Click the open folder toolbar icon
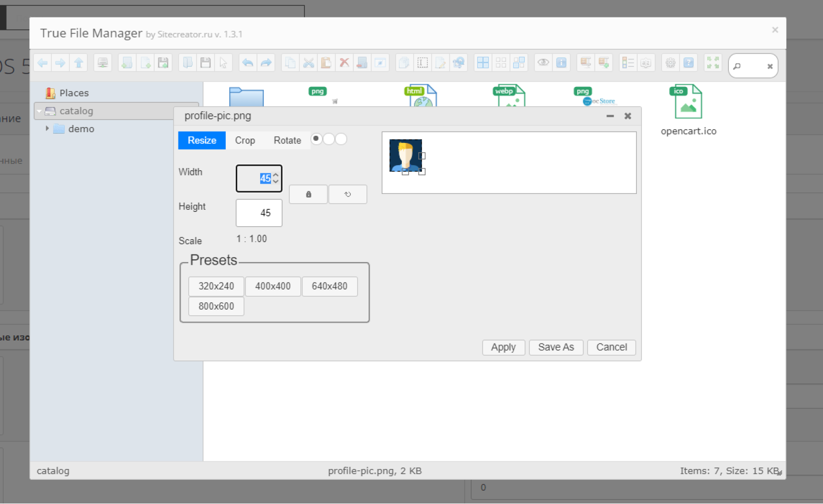This screenshot has width=823, height=504. [x=188, y=63]
